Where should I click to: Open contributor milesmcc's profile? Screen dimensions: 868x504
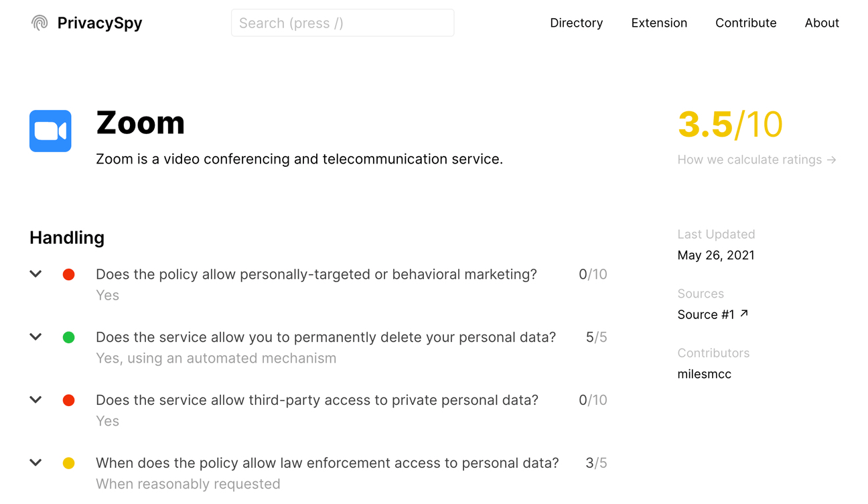[x=704, y=374]
